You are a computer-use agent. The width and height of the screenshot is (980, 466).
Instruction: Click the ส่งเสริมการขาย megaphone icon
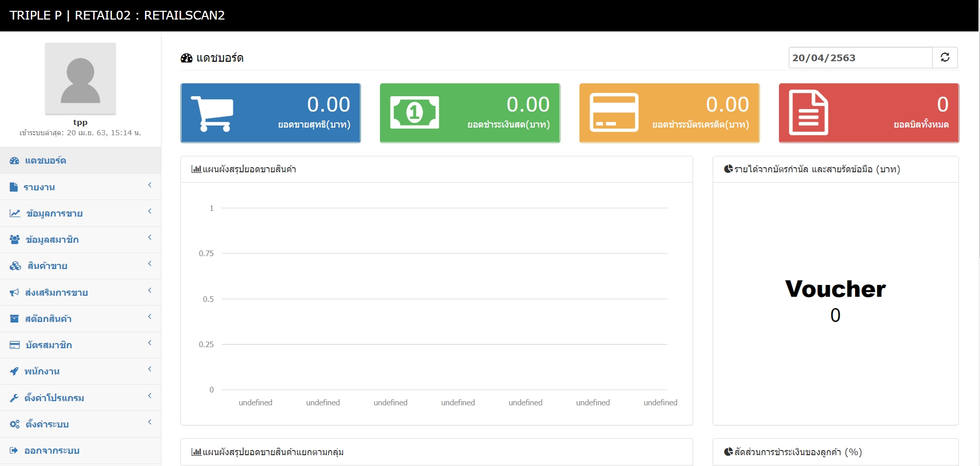tap(14, 292)
